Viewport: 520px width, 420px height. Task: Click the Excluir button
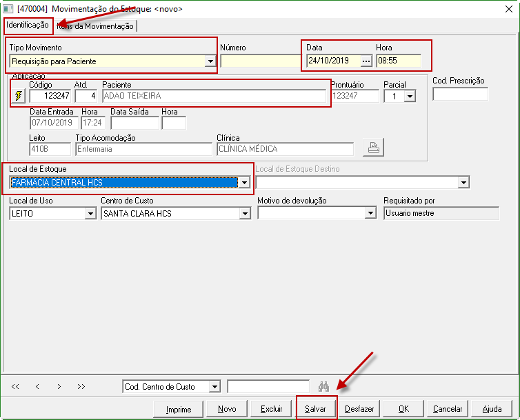click(x=271, y=409)
